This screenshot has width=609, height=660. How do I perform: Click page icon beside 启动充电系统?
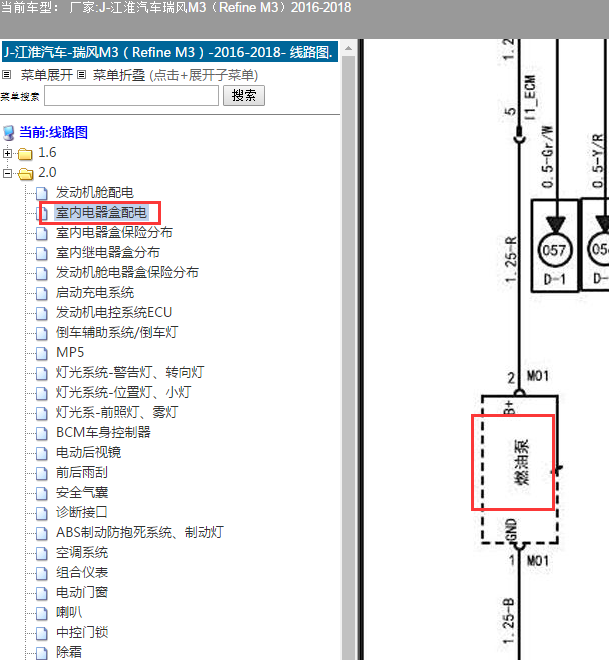coord(42,293)
